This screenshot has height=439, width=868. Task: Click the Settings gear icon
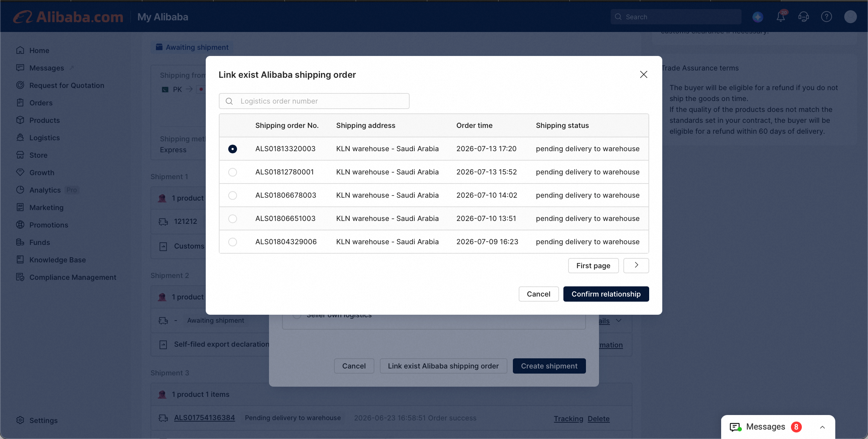(x=20, y=420)
